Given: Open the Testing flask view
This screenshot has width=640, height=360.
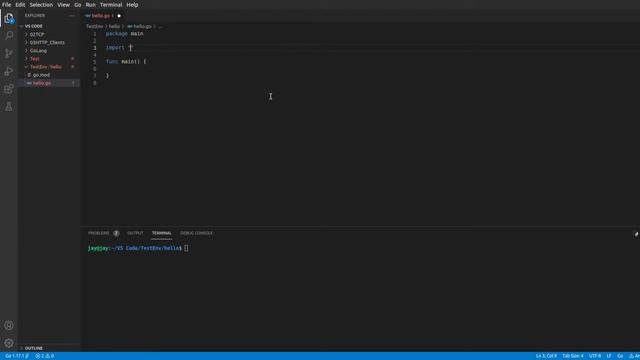Looking at the screenshot, I should [9, 107].
